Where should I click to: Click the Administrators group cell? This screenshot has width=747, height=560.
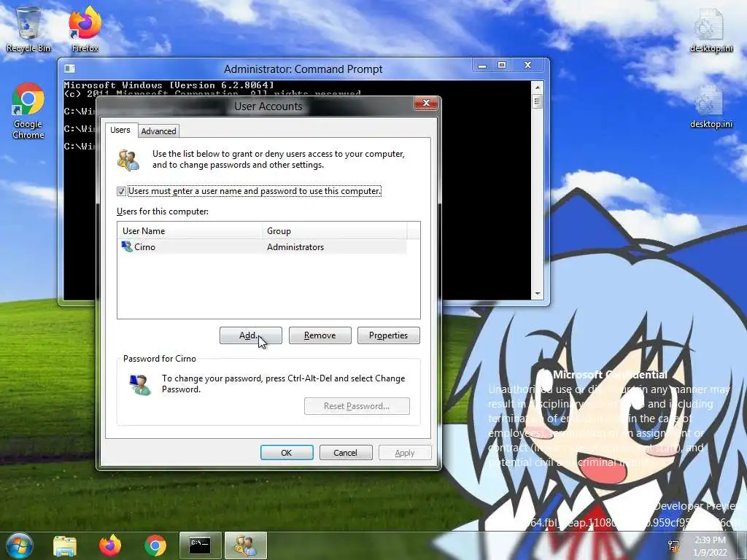click(295, 247)
